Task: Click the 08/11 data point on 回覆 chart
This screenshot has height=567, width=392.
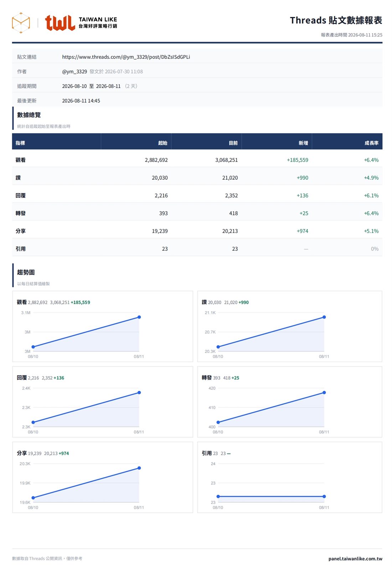Action: 139,393
